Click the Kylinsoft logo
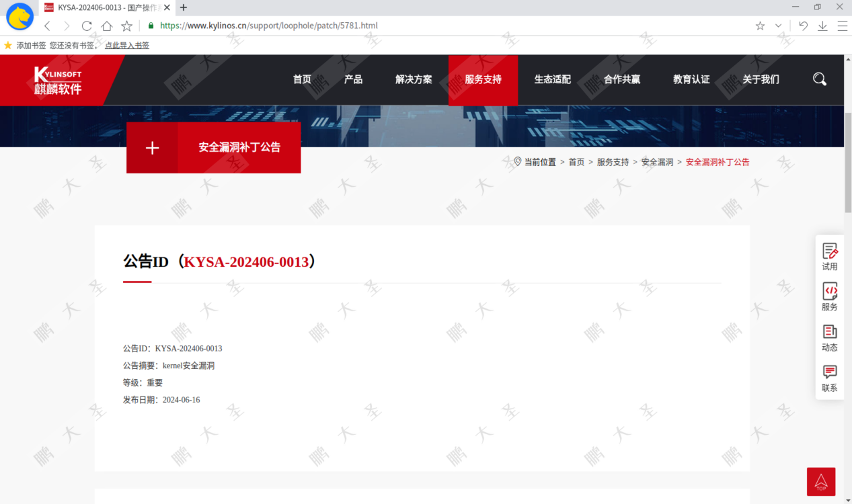Viewport: 852px width, 504px height. [x=58, y=81]
